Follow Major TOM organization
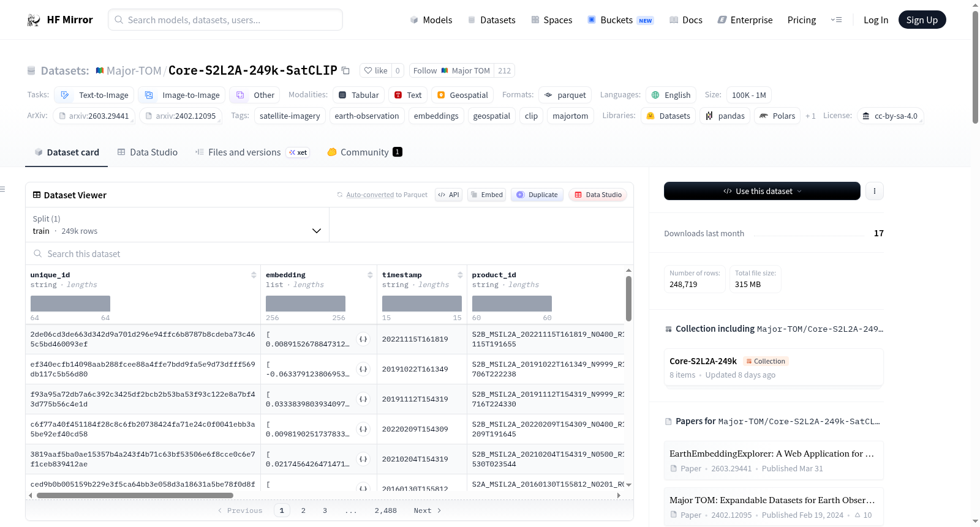 (451, 70)
